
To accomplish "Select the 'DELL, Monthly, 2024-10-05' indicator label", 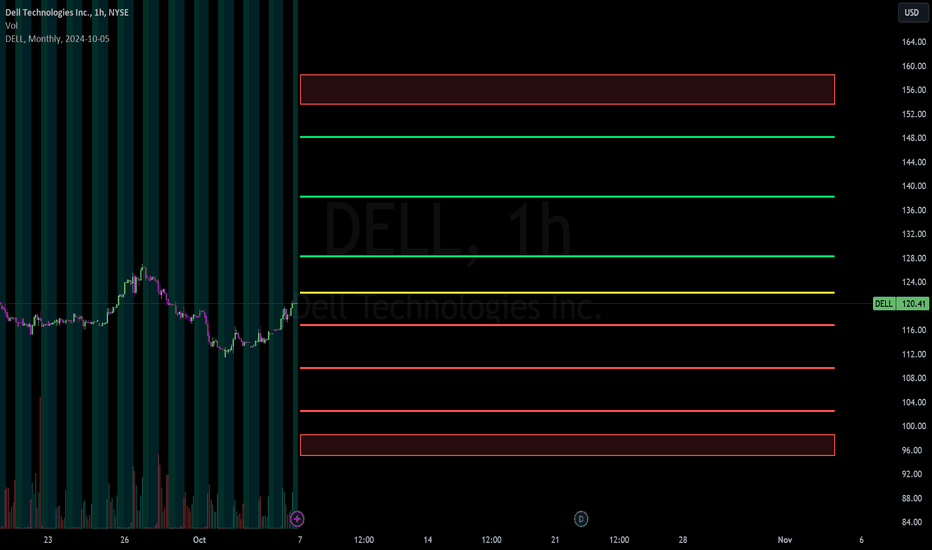I will 57,39.
